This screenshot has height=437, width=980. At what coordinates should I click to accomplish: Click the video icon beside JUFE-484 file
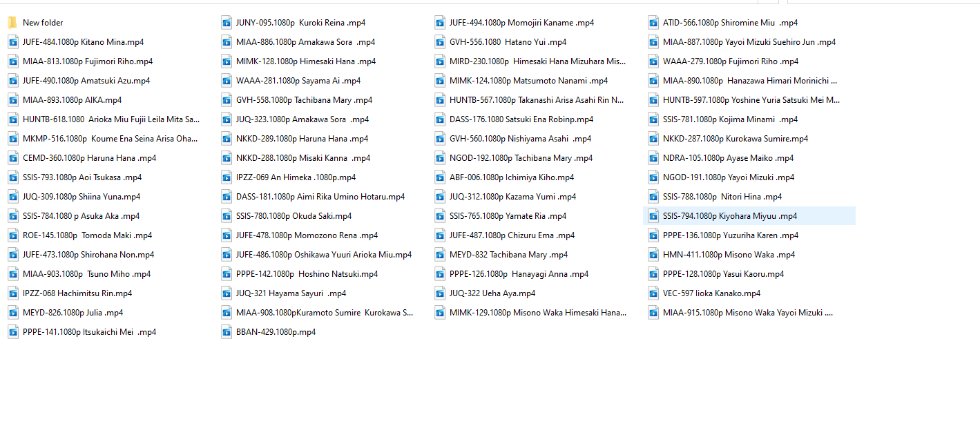(x=13, y=42)
